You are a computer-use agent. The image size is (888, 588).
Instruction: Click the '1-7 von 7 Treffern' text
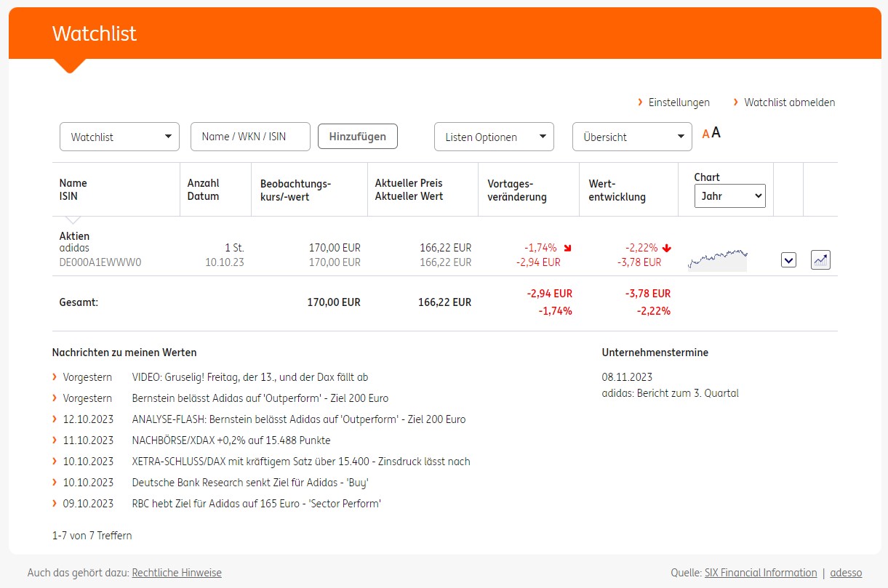[92, 536]
